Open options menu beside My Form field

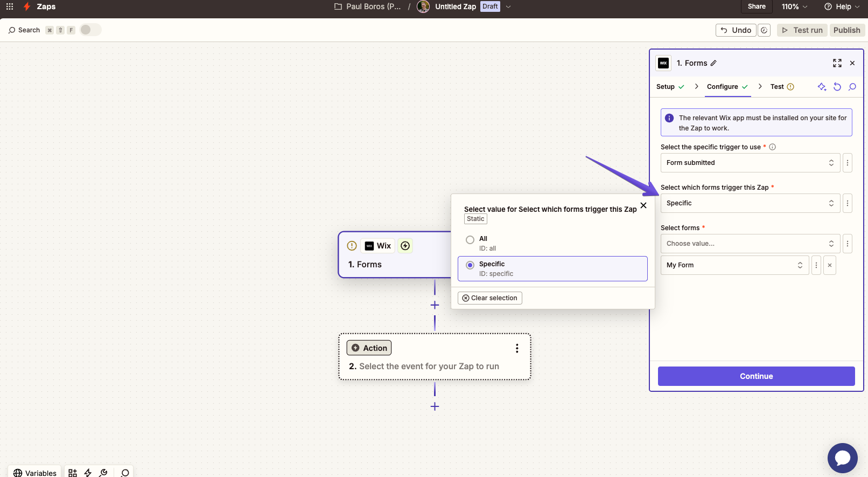[816, 265]
